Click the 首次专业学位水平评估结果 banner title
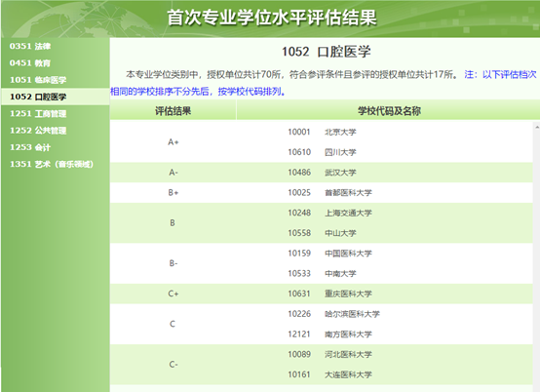This screenshot has height=392, width=540. click(272, 18)
